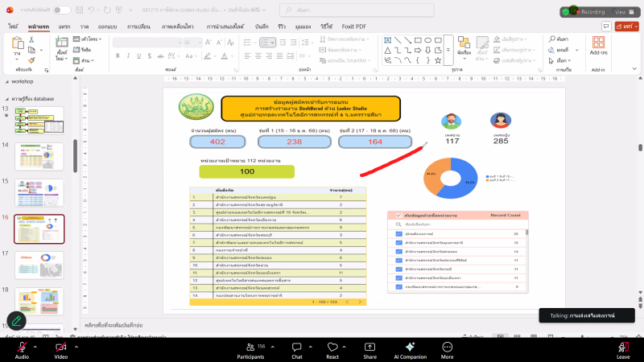This screenshot has width=644, height=362.
Task: Select slide 17 thumbnail
Action: 39,265
